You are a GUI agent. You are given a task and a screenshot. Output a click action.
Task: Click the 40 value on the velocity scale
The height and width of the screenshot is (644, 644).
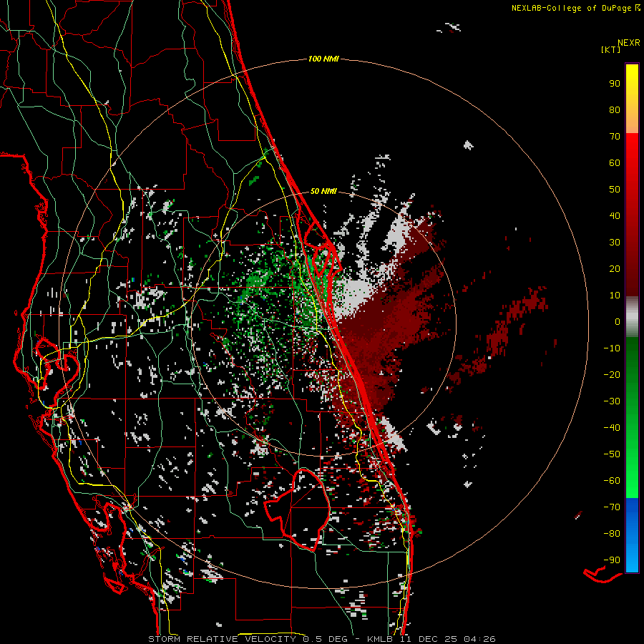[615, 215]
